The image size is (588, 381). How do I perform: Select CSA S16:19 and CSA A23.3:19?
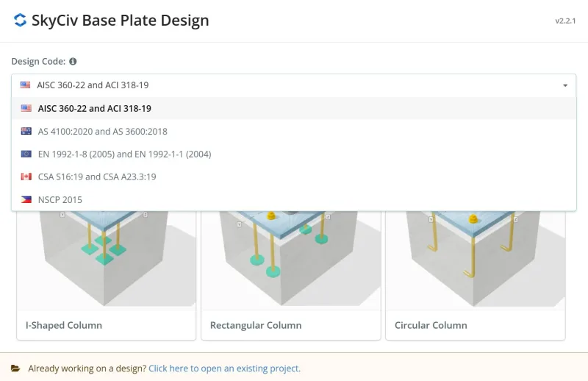[x=97, y=177]
